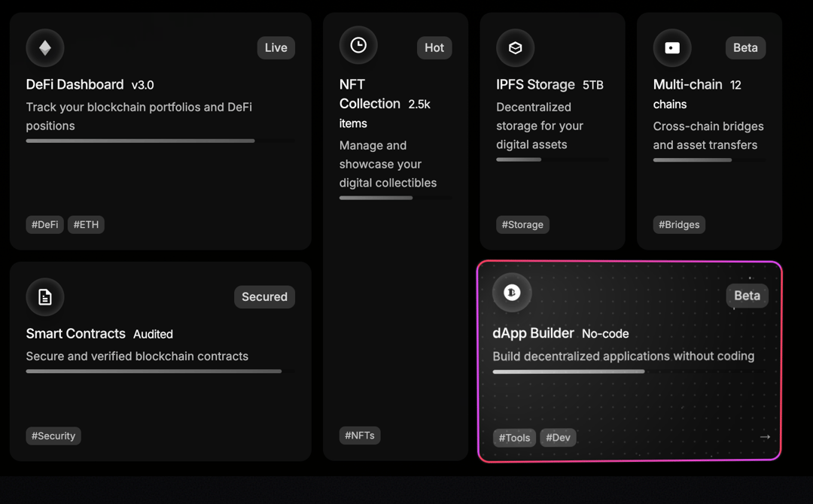Open the dApp Builder title
Viewport: 813px width, 504px height.
pos(533,333)
